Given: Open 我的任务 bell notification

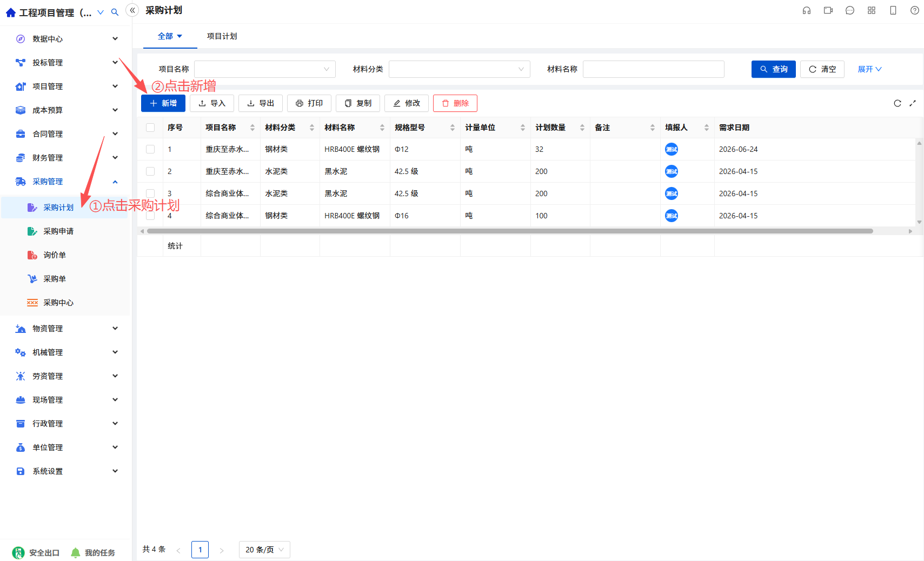Looking at the screenshot, I should click(x=76, y=552).
